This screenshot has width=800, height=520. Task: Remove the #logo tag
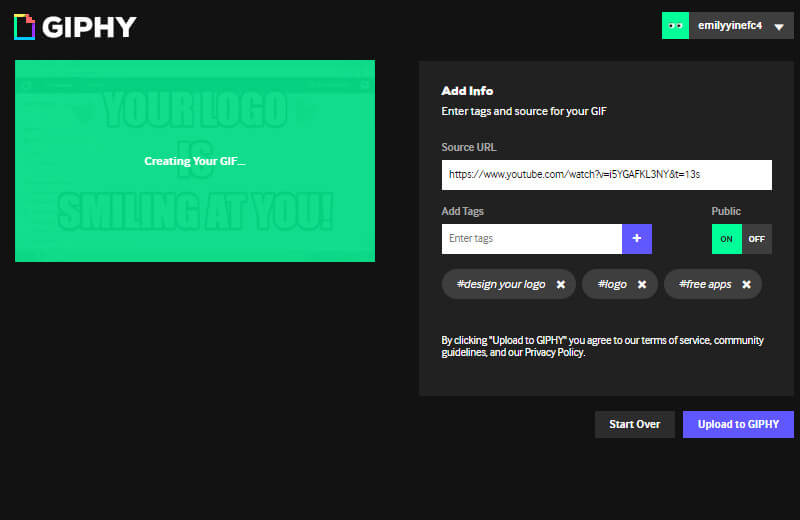[x=642, y=285]
